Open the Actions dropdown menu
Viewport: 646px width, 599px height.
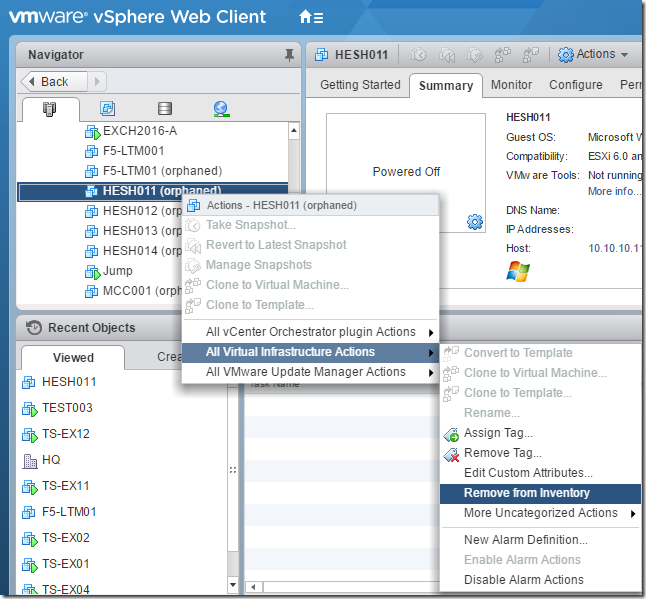(593, 54)
